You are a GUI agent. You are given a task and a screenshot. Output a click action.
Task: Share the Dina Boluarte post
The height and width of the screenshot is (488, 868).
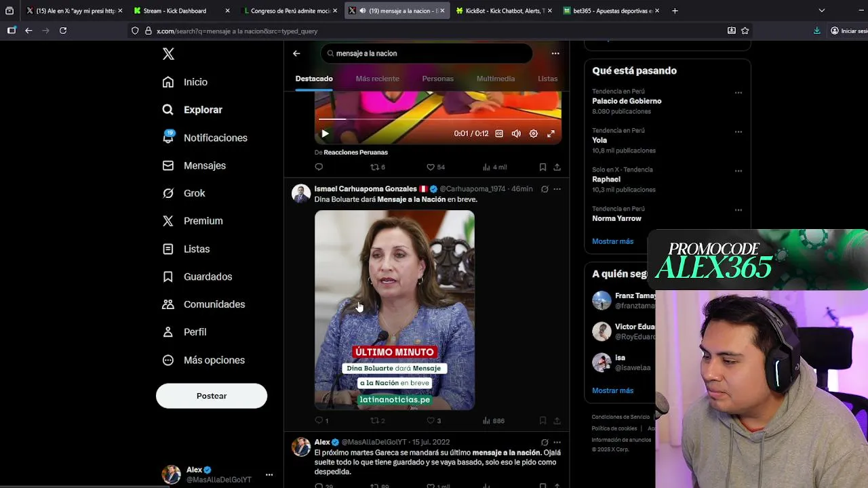tap(557, 420)
